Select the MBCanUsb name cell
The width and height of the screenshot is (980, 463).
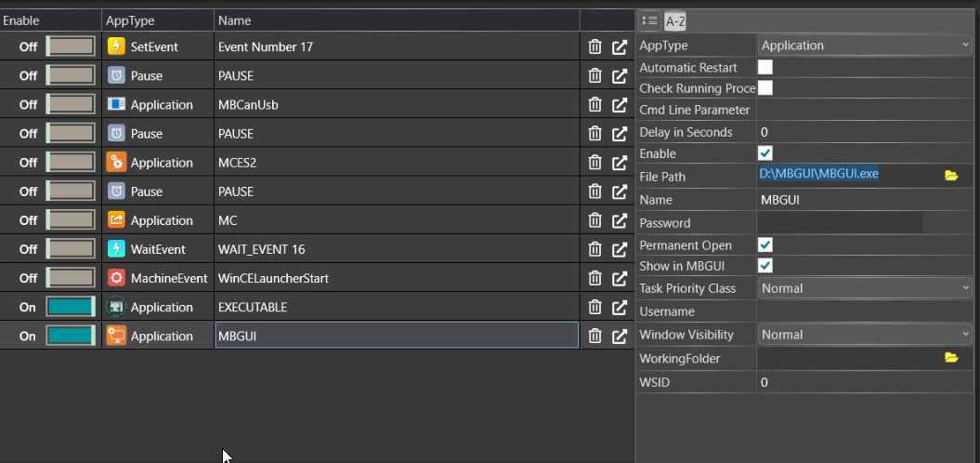tap(397, 104)
